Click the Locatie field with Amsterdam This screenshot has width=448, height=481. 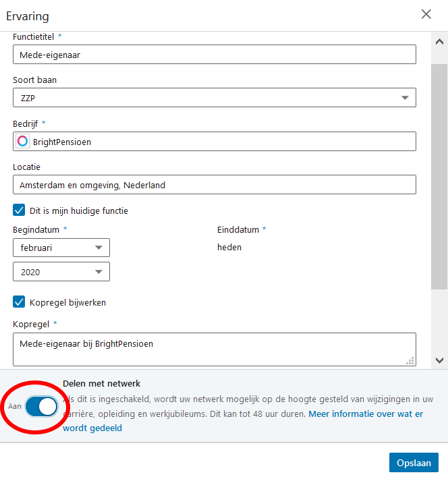coord(215,185)
